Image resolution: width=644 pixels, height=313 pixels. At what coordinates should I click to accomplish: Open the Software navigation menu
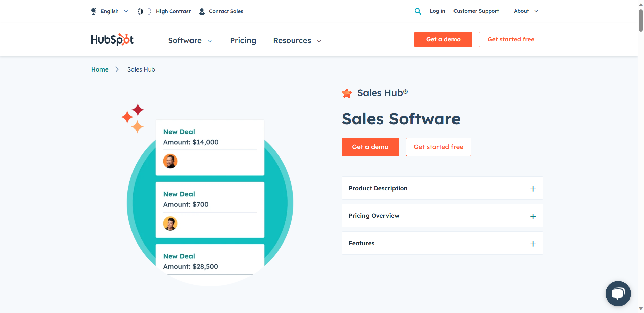(189, 41)
